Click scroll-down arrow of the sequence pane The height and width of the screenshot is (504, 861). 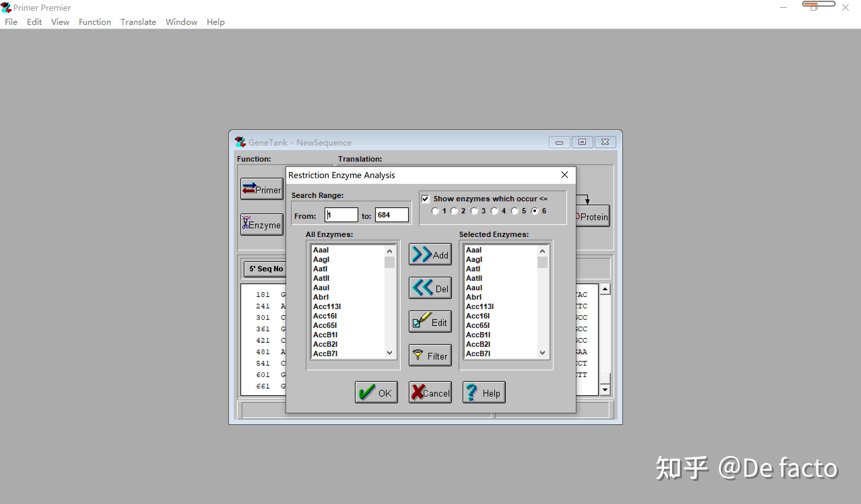point(605,390)
